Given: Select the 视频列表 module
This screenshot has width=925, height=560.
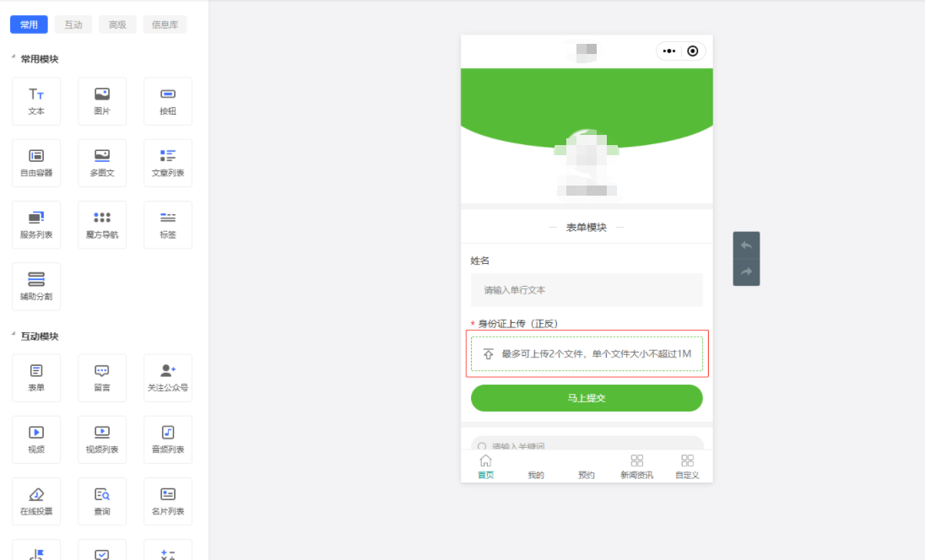Looking at the screenshot, I should (102, 439).
